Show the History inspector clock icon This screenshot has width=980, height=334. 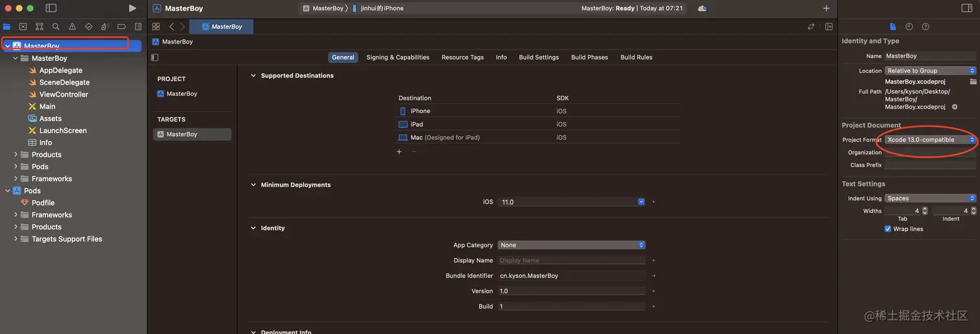909,27
